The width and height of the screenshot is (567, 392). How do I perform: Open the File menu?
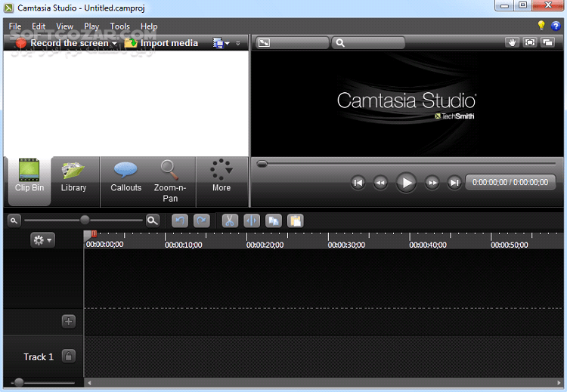tap(15, 26)
